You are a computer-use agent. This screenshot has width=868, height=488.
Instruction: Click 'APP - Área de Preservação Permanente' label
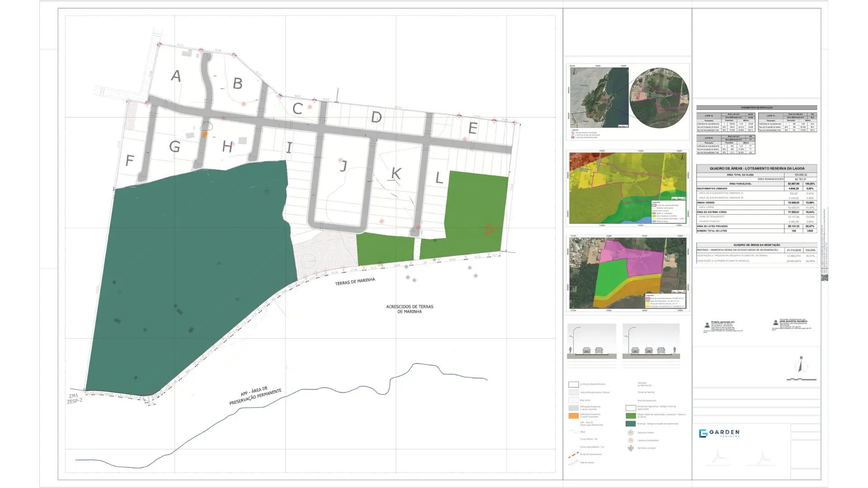255,396
